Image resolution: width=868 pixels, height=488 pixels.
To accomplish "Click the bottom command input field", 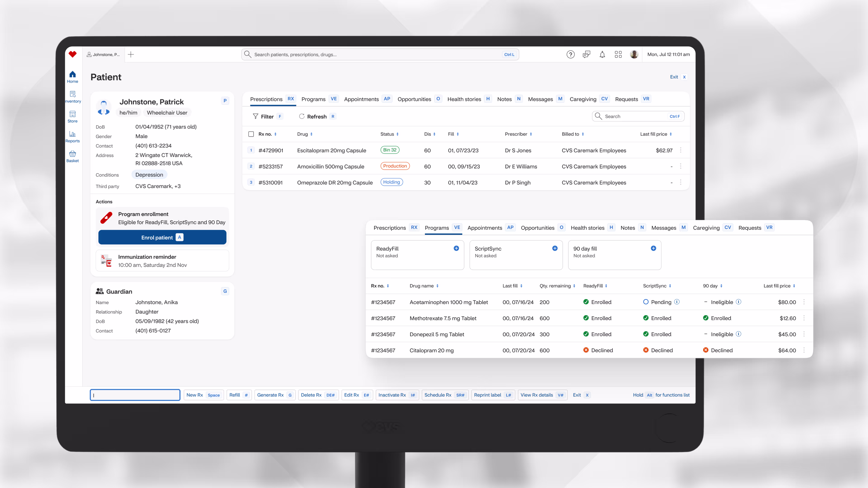I will (135, 395).
